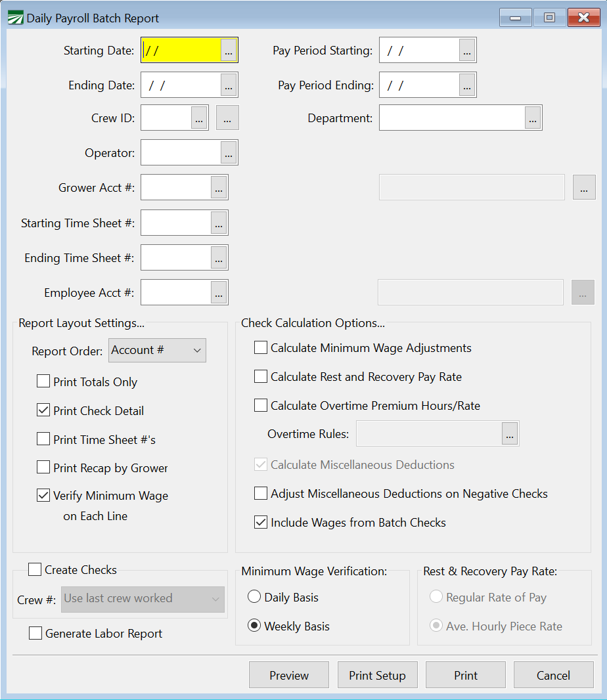Viewport: 607px width, 700px height.
Task: Tick the Create Checks checkbox
Action: pyautogui.click(x=35, y=569)
